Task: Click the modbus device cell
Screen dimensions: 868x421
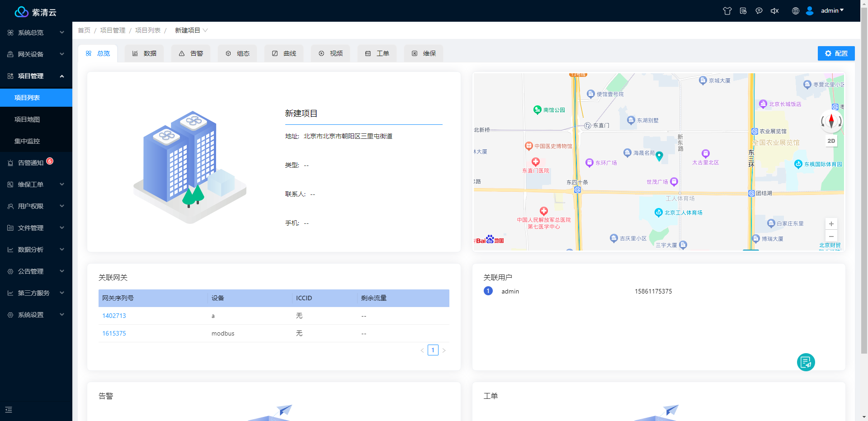Action: pyautogui.click(x=223, y=333)
